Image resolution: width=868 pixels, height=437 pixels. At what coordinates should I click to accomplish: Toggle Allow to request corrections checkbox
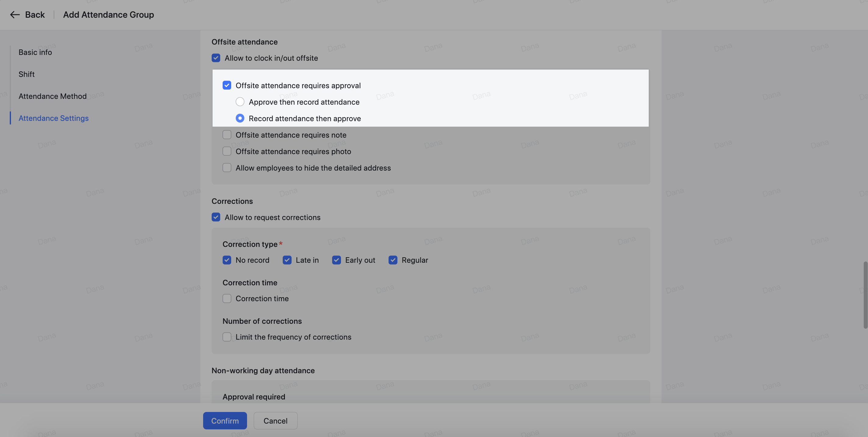216,217
